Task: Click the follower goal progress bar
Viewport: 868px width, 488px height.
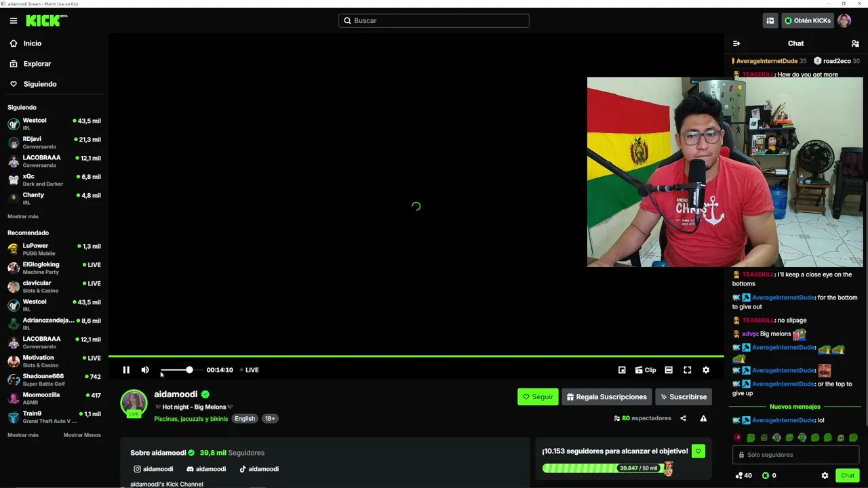Action: click(x=607, y=468)
